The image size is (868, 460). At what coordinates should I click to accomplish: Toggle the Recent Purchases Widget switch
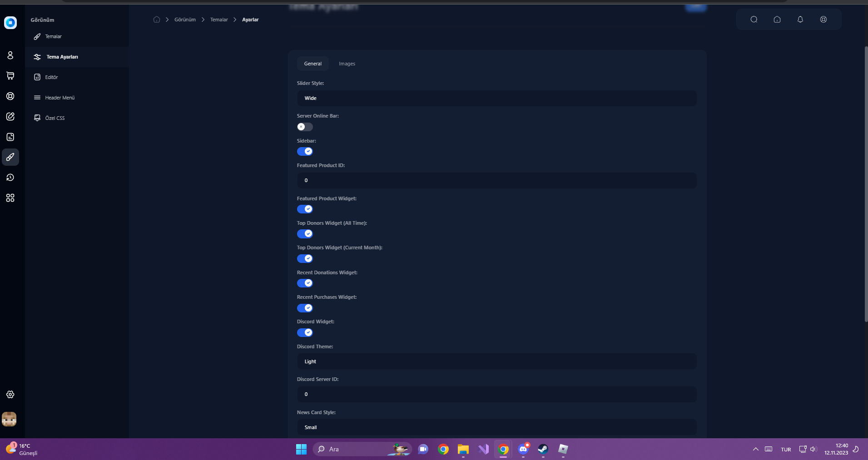pos(305,308)
